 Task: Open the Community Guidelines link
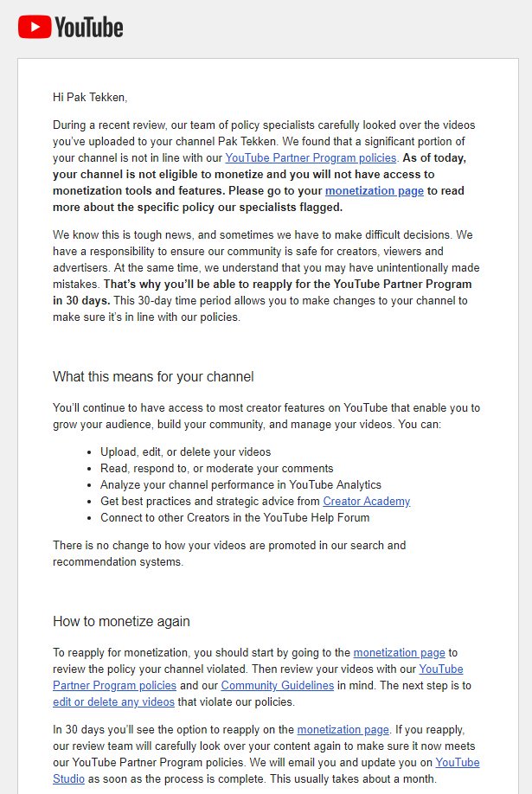point(277,686)
